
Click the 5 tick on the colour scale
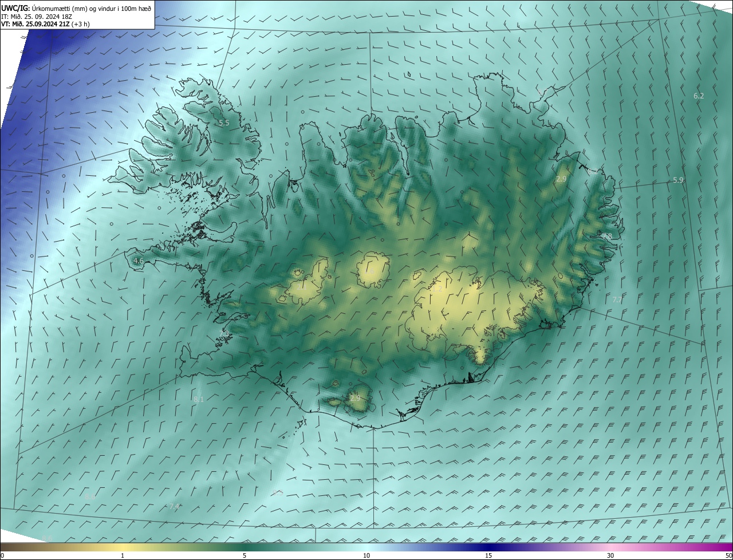(245, 555)
